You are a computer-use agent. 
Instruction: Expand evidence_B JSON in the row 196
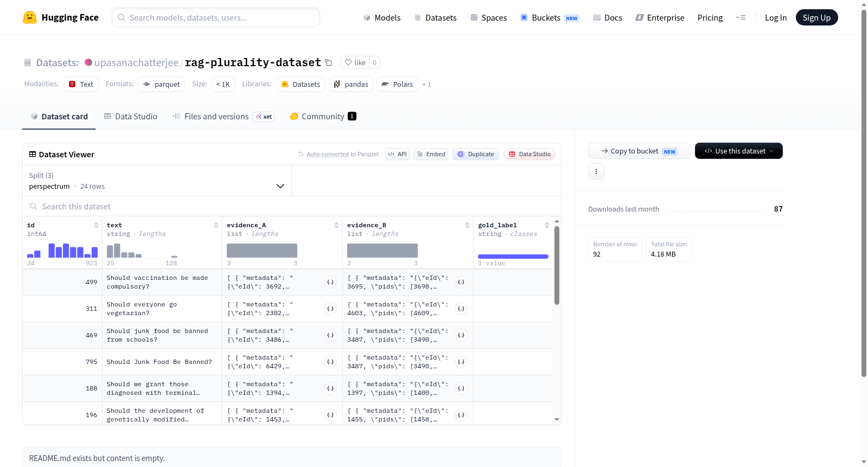tap(461, 415)
